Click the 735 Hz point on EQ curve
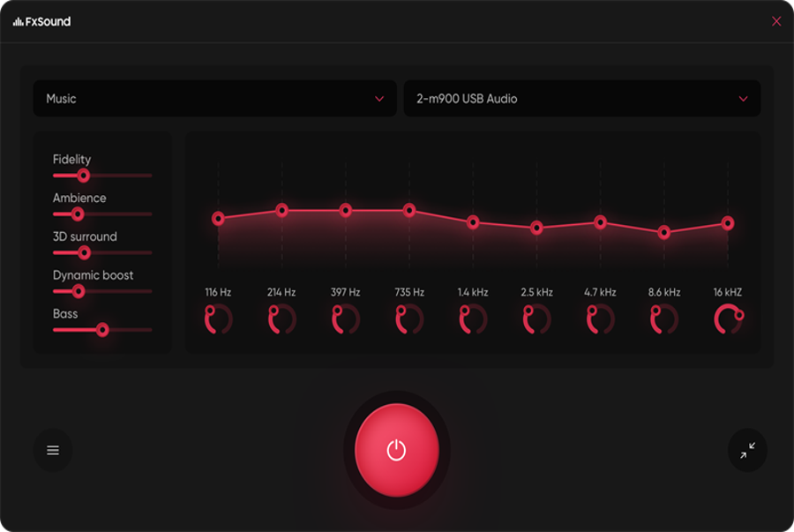 409,210
